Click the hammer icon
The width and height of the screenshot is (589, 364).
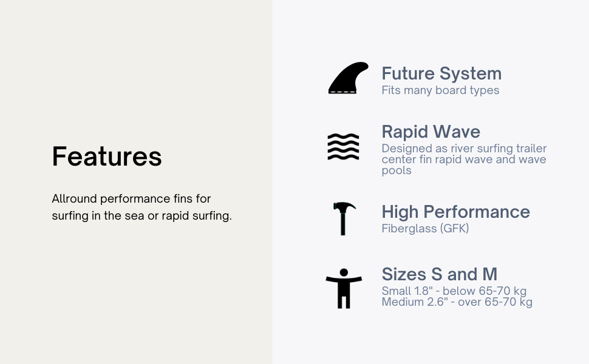coord(344,219)
